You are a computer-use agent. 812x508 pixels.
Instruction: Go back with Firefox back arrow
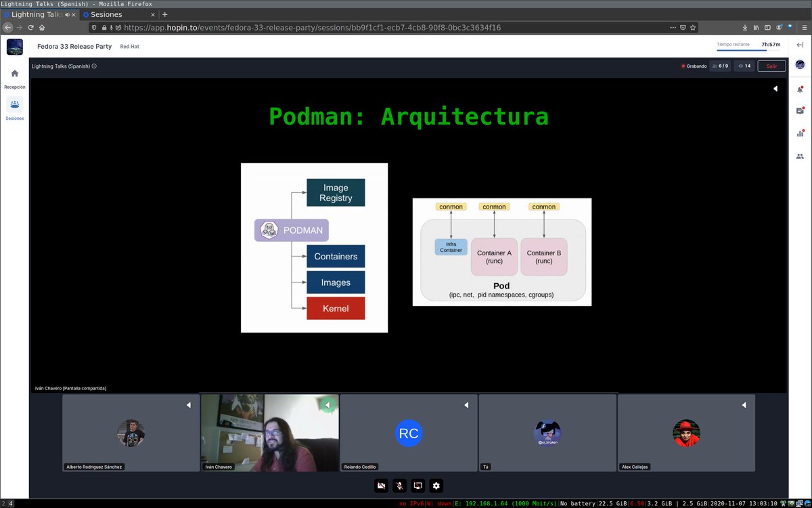8,28
